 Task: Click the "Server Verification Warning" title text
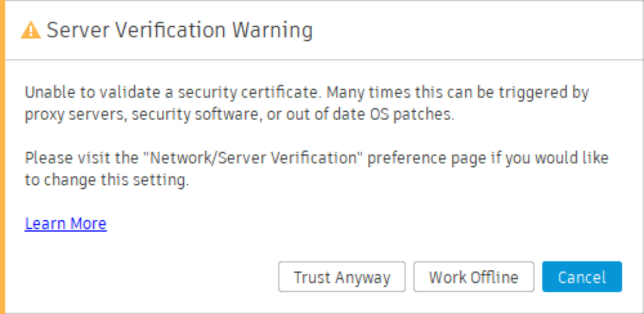coord(179,30)
